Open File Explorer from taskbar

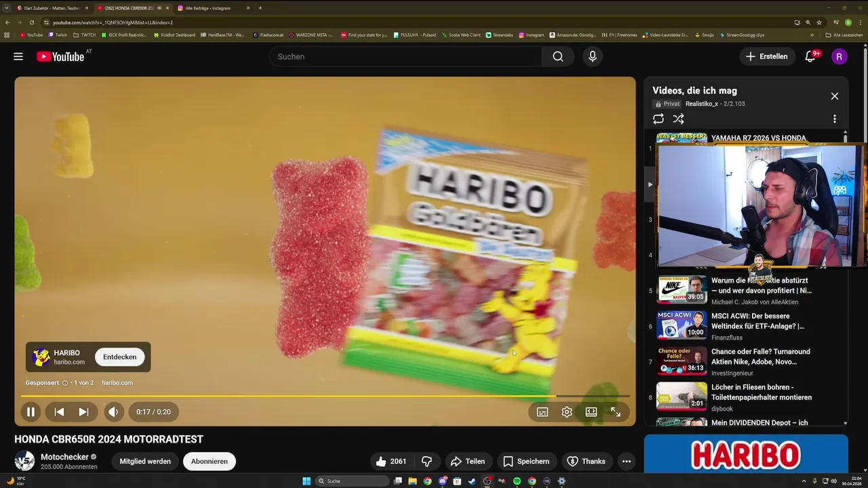coord(412,481)
